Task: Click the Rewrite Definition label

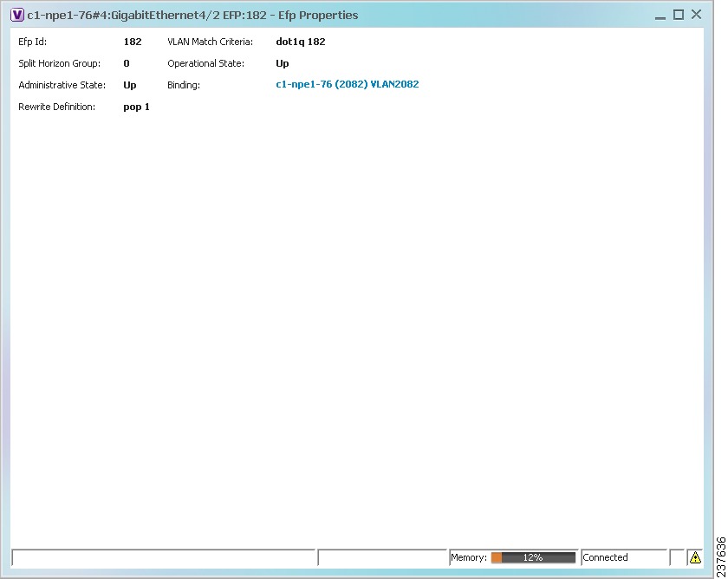Action: (56, 107)
